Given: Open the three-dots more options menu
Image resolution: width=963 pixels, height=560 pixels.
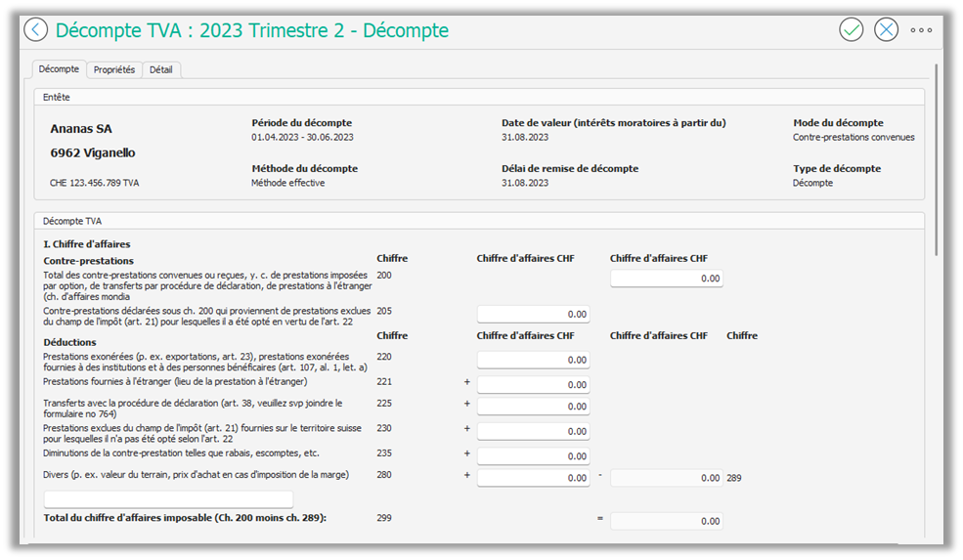Looking at the screenshot, I should point(921,29).
